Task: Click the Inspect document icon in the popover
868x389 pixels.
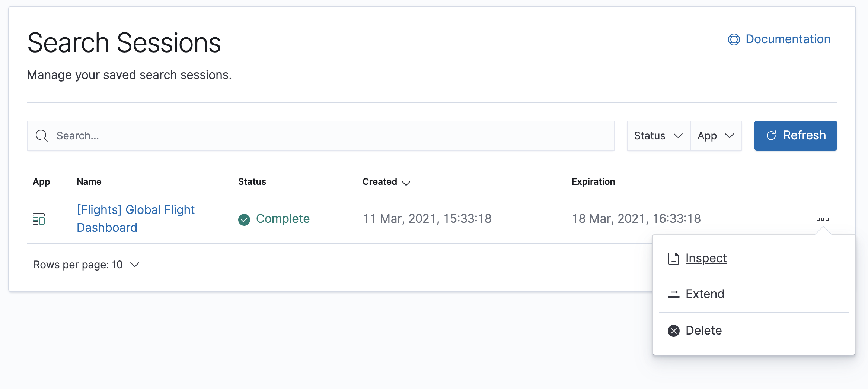Action: 673,259
